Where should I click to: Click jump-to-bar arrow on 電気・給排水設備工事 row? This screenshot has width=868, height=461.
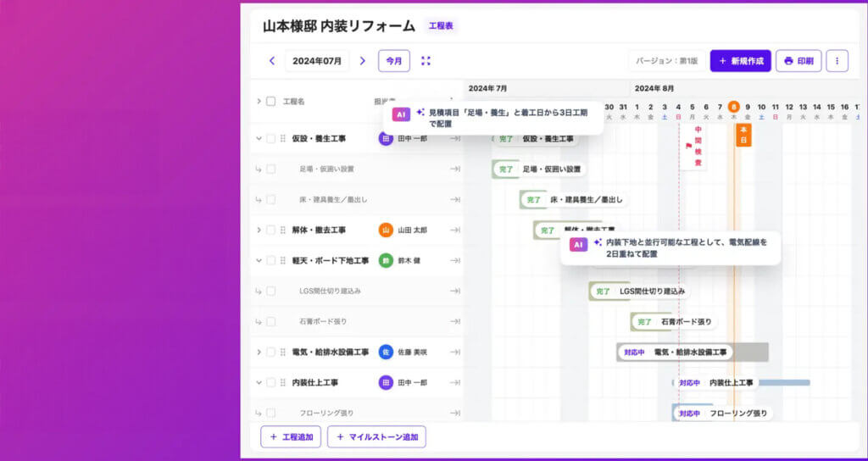click(x=455, y=352)
